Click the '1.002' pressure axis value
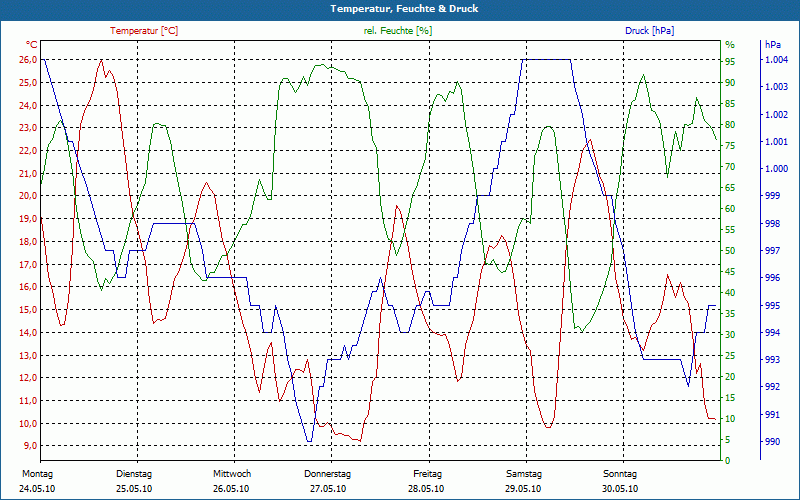This screenshot has width=800, height=500. (x=777, y=115)
